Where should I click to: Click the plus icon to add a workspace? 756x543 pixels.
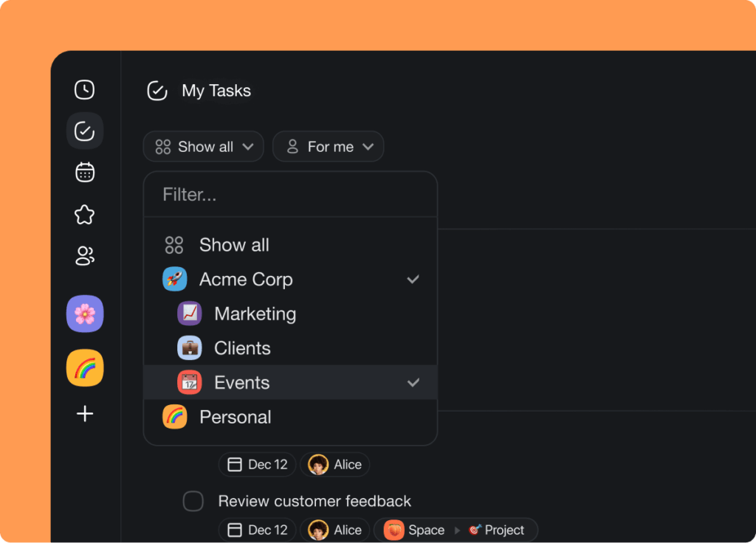pyautogui.click(x=84, y=414)
